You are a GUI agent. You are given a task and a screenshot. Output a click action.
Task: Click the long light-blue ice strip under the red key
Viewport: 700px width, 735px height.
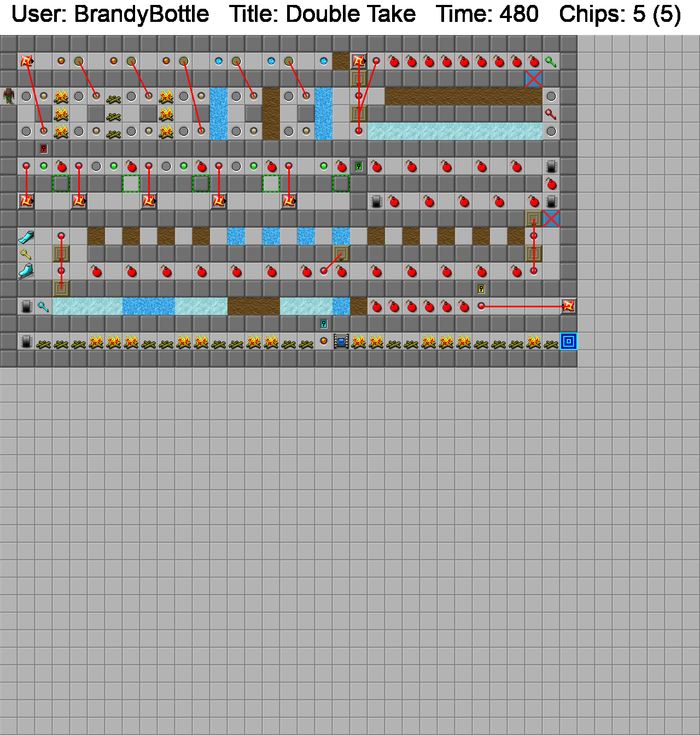click(455, 131)
